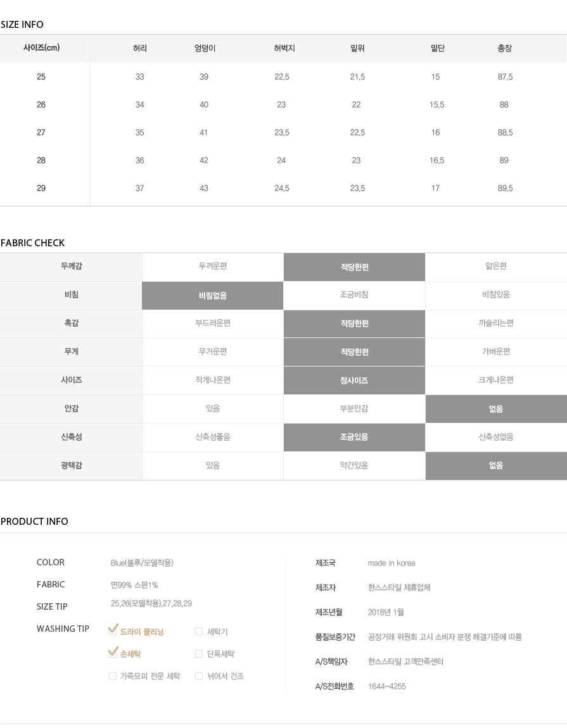
Task: Click the made in korea text
Action: pos(392,563)
